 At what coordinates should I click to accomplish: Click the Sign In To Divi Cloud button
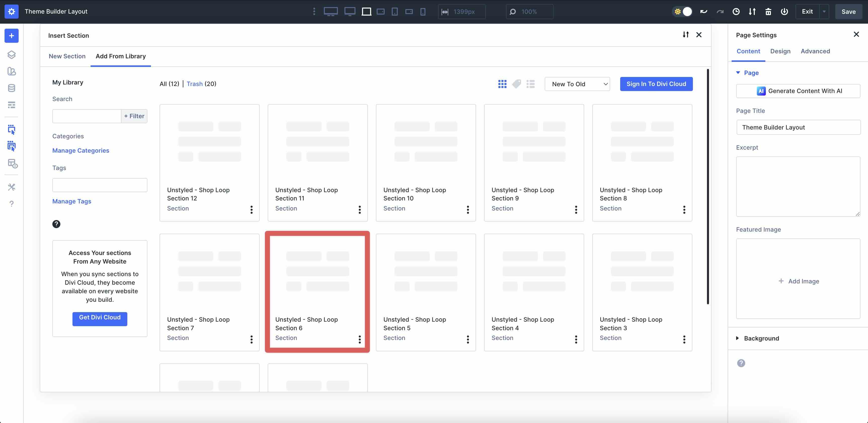click(656, 84)
